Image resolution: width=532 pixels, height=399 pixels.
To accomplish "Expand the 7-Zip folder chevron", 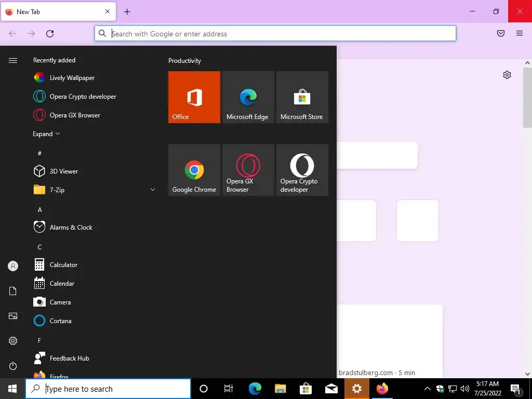I will 153,190.
